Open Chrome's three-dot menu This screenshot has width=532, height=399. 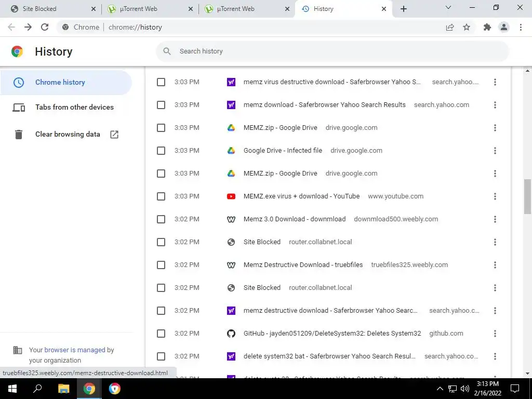pos(521,27)
